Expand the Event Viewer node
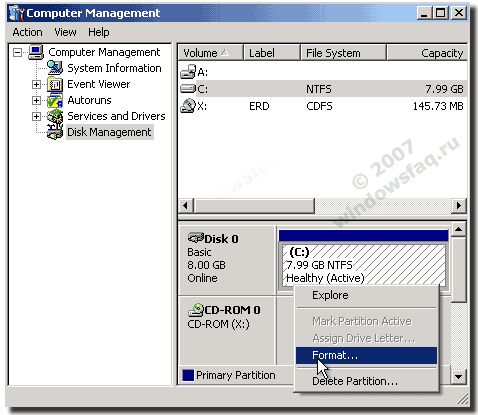Viewport: 478px width, 415px height. tap(36, 84)
